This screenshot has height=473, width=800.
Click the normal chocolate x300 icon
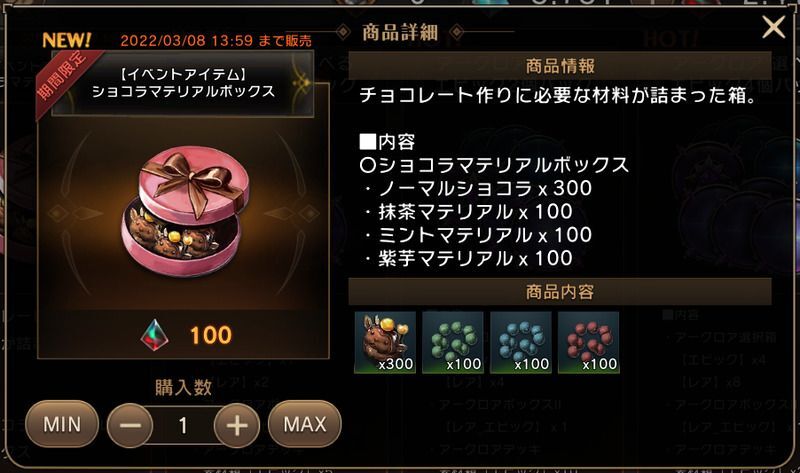click(385, 342)
